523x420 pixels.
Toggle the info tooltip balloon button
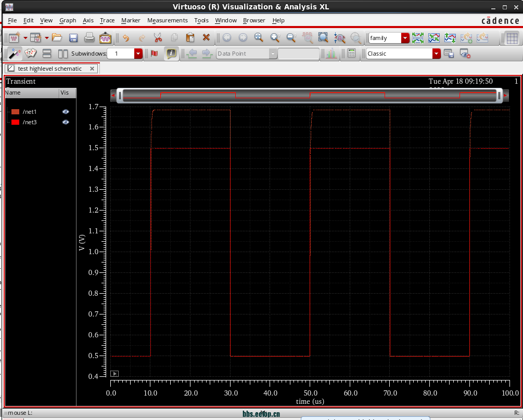171,54
